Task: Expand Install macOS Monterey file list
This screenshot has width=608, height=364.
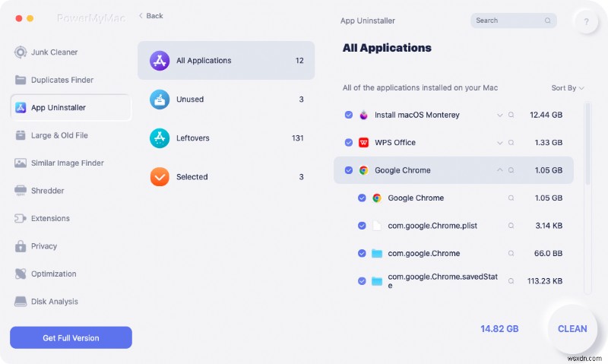Action: pos(500,115)
